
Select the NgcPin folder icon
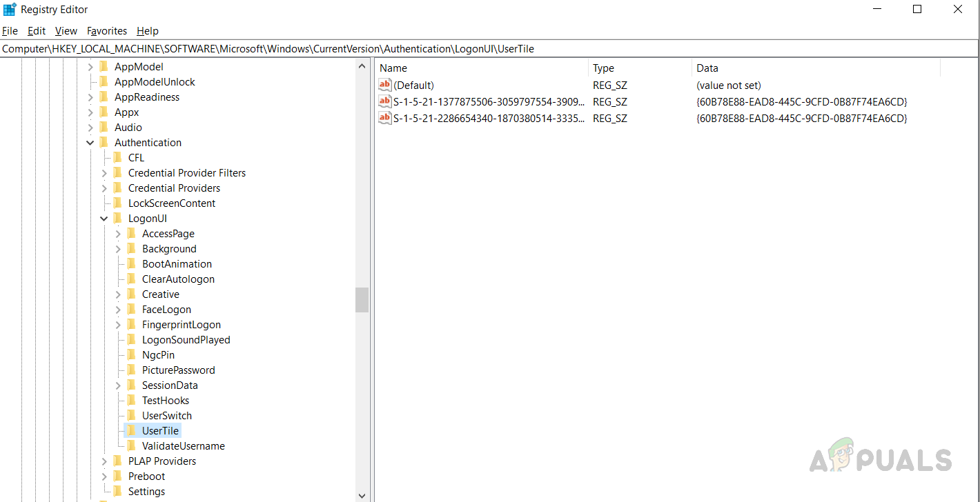pos(132,355)
